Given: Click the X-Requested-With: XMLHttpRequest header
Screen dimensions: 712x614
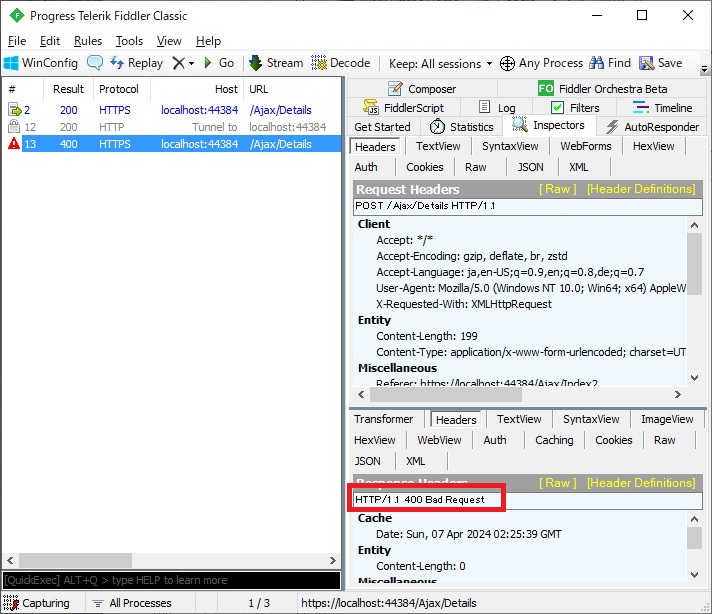Looking at the screenshot, I should click(x=464, y=304).
